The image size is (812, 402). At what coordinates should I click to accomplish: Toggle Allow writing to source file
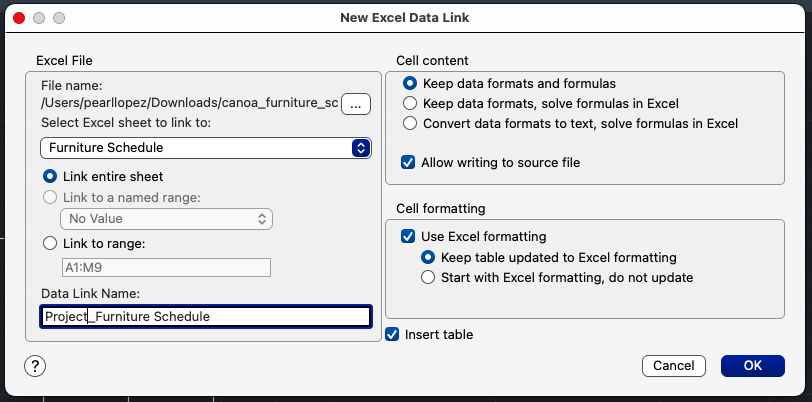point(408,162)
